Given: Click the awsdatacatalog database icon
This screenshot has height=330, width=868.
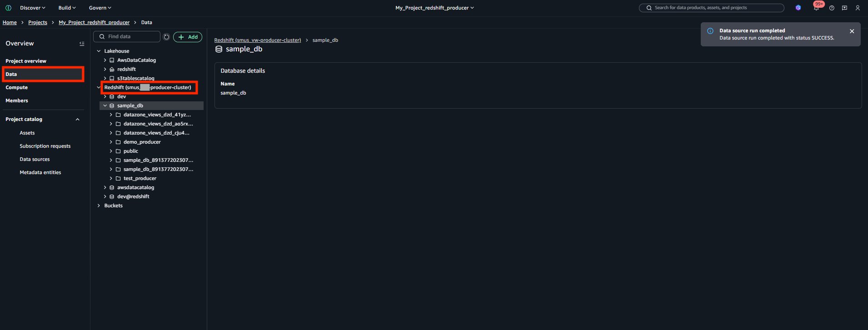Looking at the screenshot, I should coord(112,187).
